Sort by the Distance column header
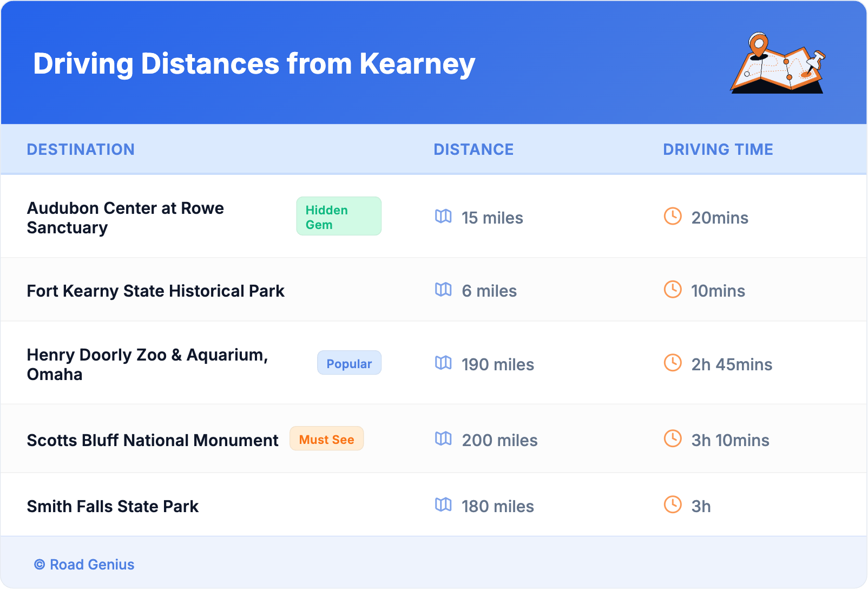 point(474,149)
